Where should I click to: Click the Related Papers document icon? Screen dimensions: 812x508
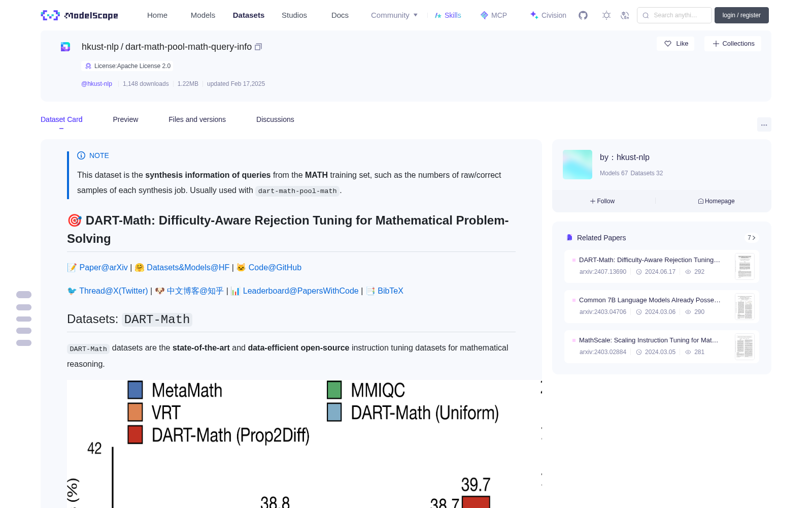click(569, 238)
